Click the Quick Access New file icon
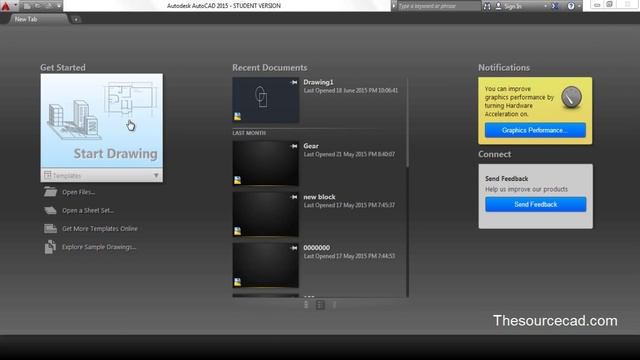 pyautogui.click(x=27, y=6)
